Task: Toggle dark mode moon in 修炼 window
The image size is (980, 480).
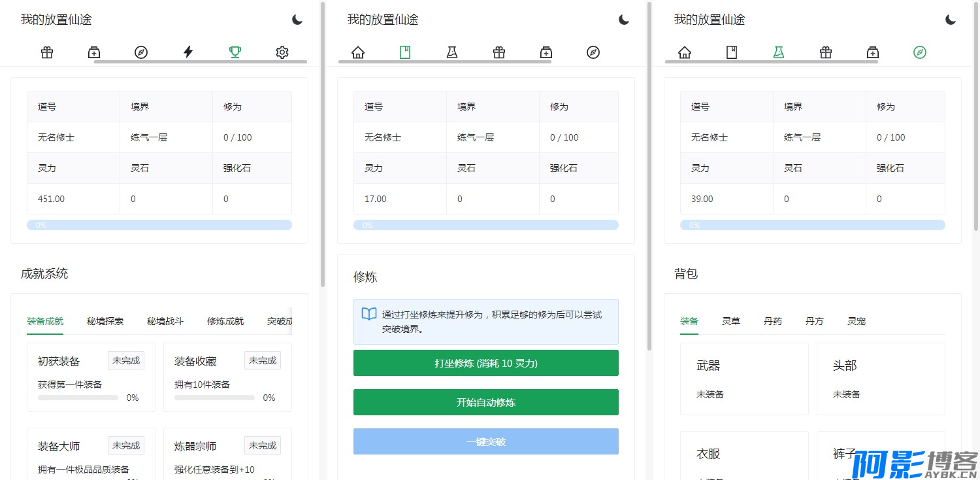Action: [x=624, y=20]
